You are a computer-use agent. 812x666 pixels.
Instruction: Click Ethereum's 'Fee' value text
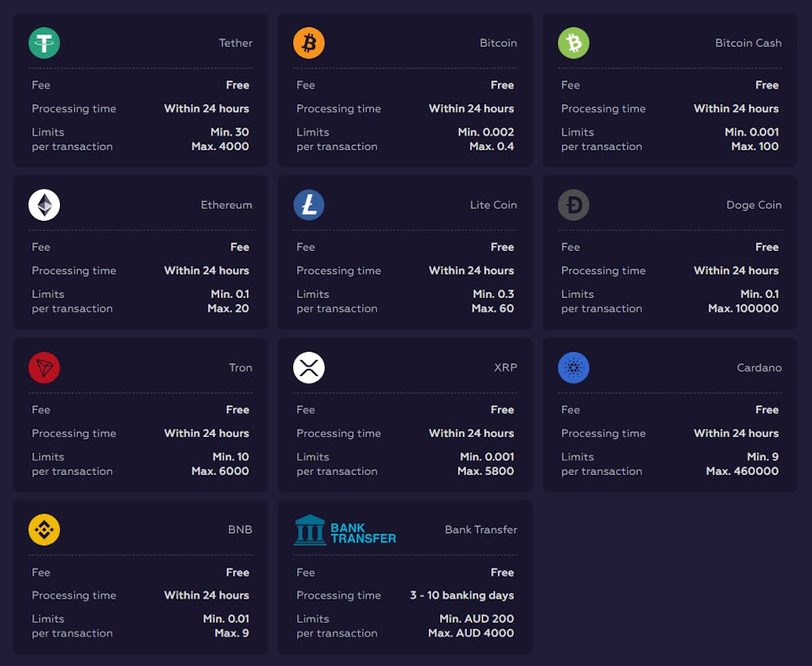[x=240, y=247]
